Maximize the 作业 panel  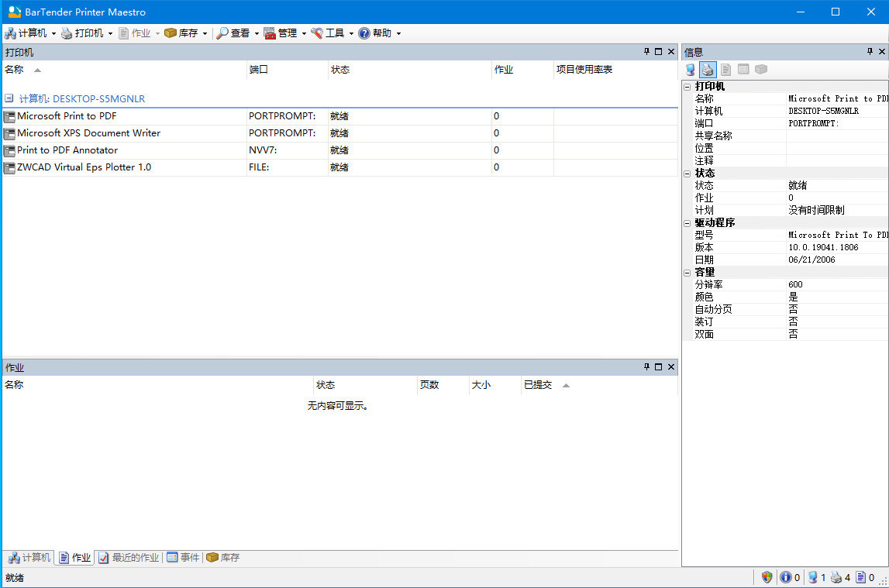point(658,367)
